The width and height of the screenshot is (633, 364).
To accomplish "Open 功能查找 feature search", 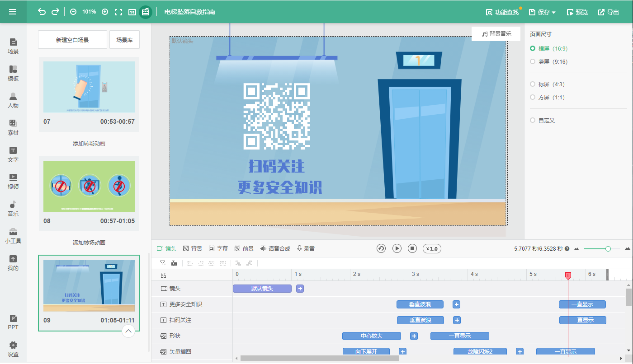I will (x=502, y=12).
